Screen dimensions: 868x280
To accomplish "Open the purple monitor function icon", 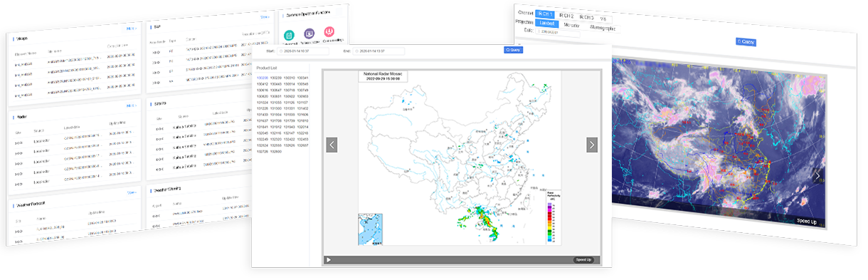I will (309, 33).
